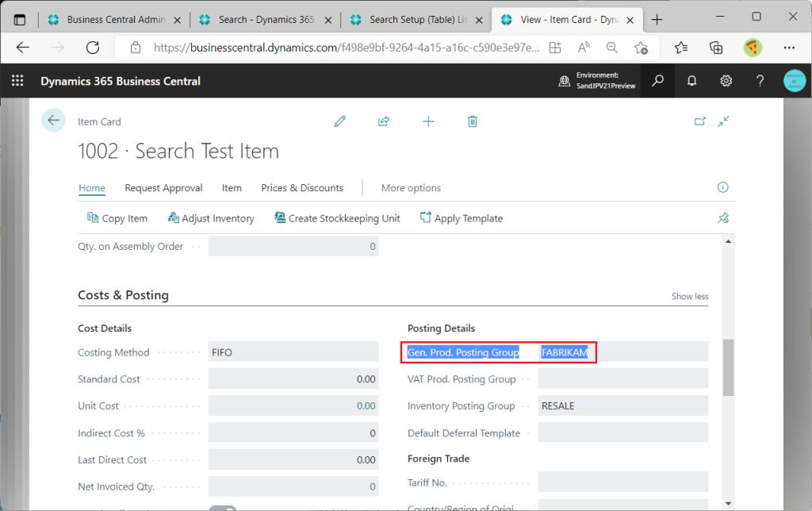Open the Dynamics 365 app launcher waffle
Viewport: 812px width, 511px height.
point(17,81)
